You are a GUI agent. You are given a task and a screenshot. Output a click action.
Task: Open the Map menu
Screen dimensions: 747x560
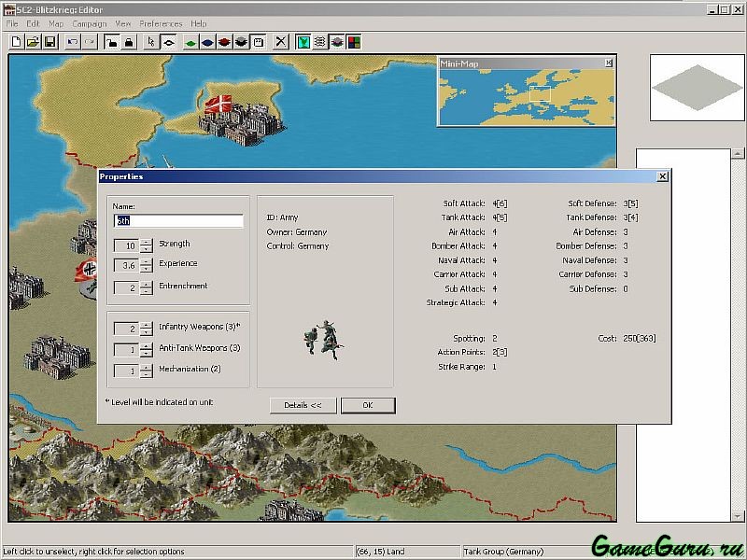click(x=56, y=23)
